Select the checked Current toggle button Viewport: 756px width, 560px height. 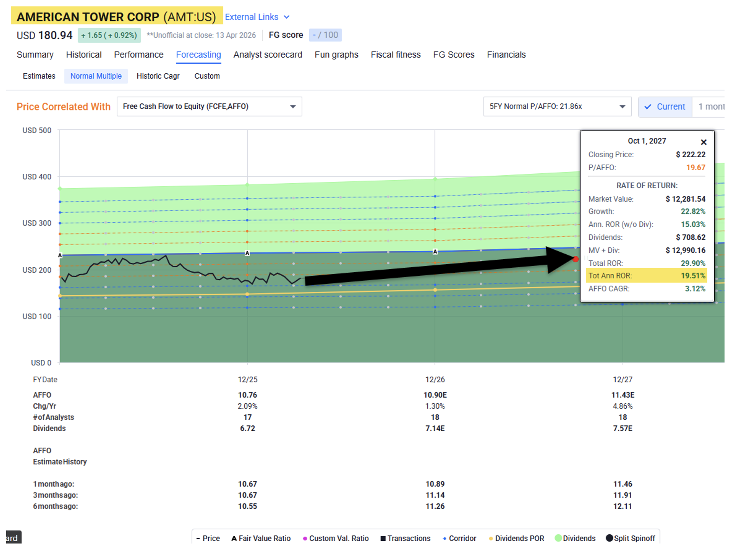(665, 107)
